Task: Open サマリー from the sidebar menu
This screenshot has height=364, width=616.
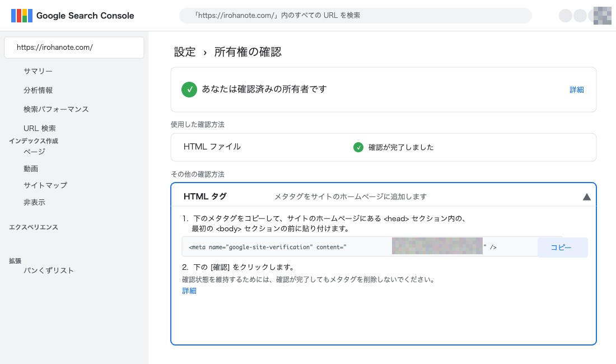Action: click(x=37, y=71)
